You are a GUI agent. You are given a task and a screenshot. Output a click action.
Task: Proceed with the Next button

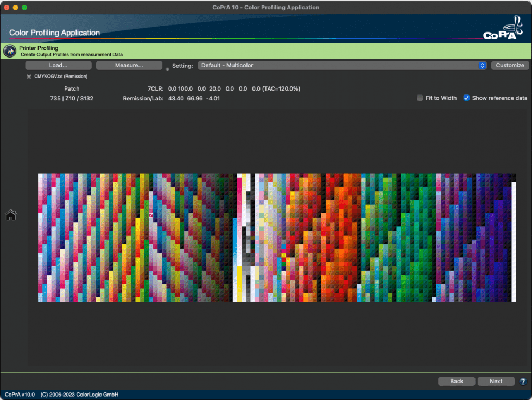496,381
